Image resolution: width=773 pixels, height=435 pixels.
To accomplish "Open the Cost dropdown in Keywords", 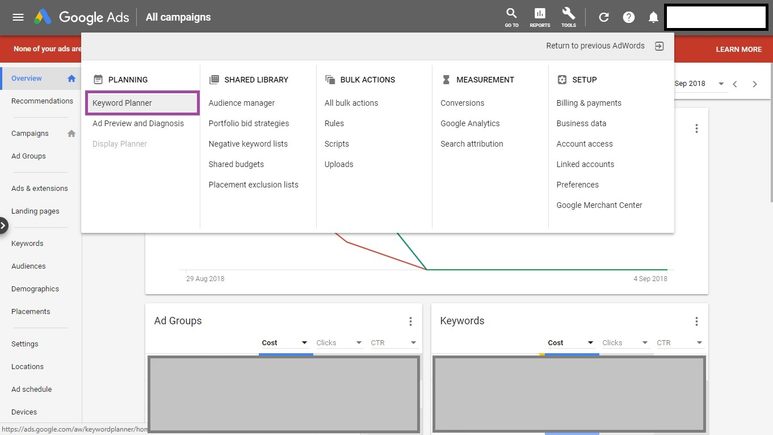I will (571, 343).
